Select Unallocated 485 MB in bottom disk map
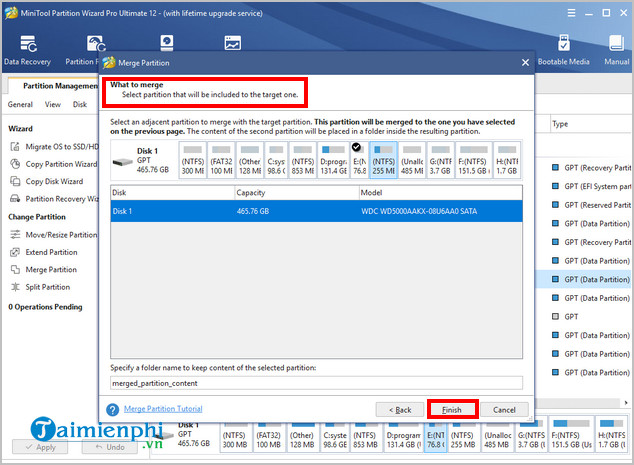The height and width of the screenshot is (465, 634). tap(497, 435)
